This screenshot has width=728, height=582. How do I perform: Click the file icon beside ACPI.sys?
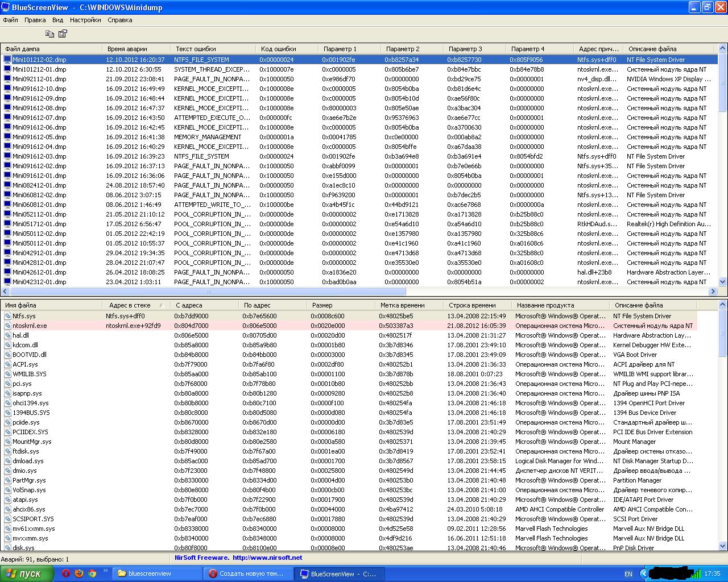point(8,364)
